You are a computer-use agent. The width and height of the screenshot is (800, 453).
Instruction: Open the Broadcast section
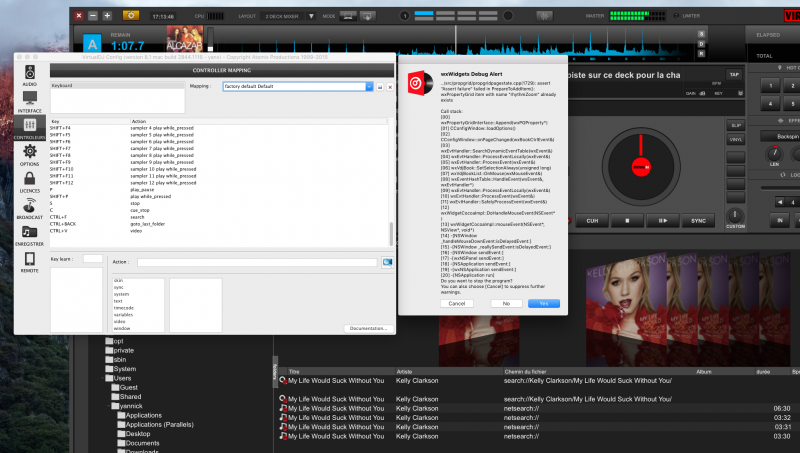(x=30, y=208)
